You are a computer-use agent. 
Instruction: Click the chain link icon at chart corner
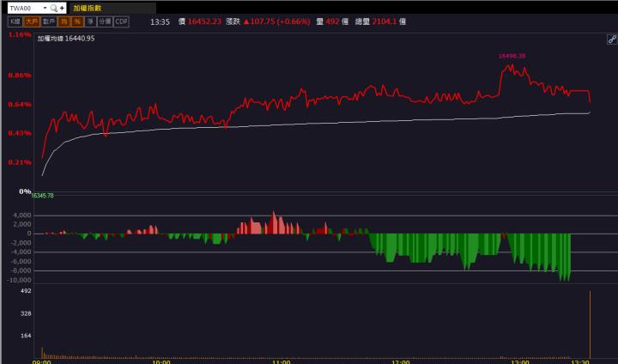611,39
